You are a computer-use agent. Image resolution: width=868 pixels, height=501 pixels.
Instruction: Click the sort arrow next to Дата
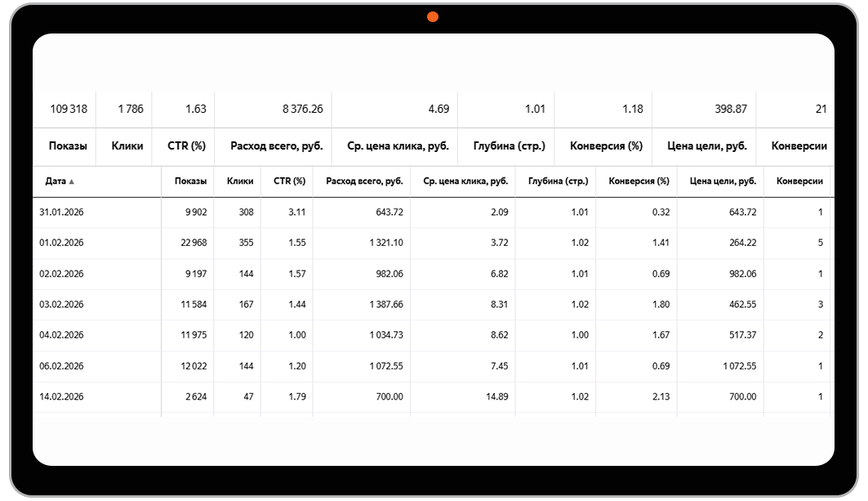[x=71, y=181]
